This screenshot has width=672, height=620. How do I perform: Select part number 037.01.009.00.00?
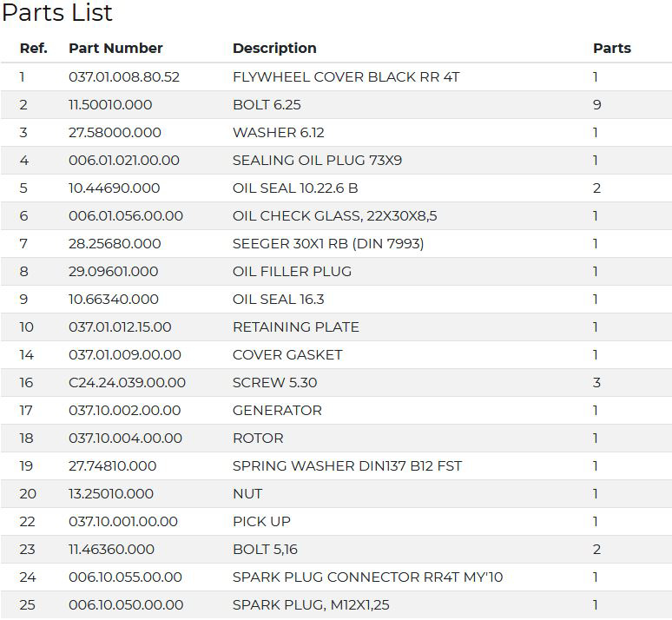pyautogui.click(x=125, y=354)
